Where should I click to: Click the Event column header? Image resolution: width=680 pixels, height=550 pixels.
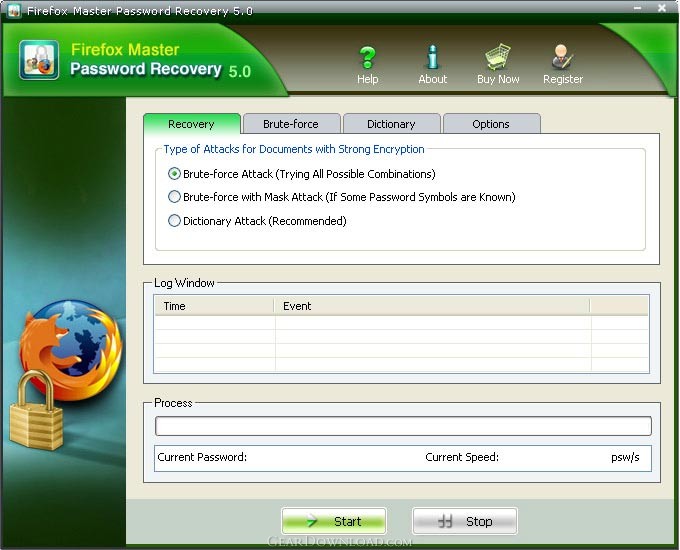(x=432, y=306)
